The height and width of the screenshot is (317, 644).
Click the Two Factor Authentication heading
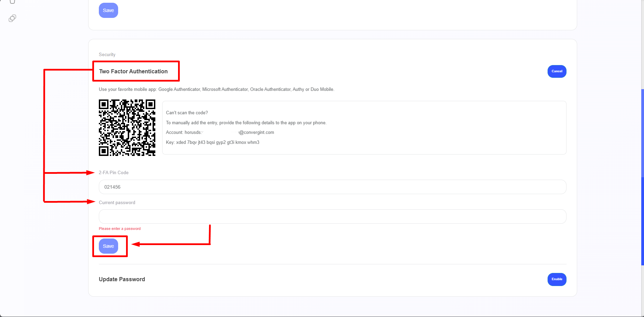[133, 71]
